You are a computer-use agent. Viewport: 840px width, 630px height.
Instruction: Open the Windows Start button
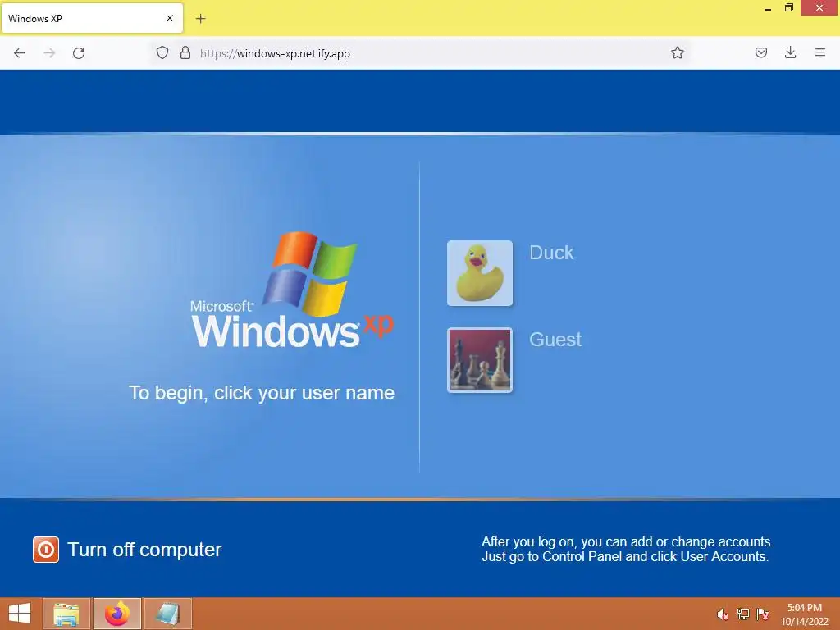pos(20,614)
